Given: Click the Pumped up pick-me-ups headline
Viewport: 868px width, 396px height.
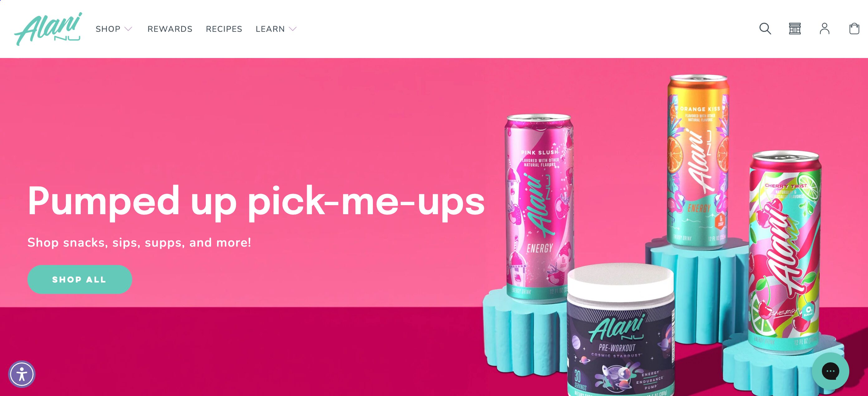Looking at the screenshot, I should (256, 201).
